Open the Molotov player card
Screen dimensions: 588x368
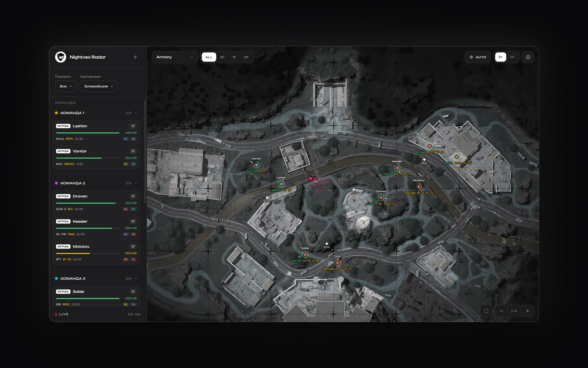tap(96, 253)
